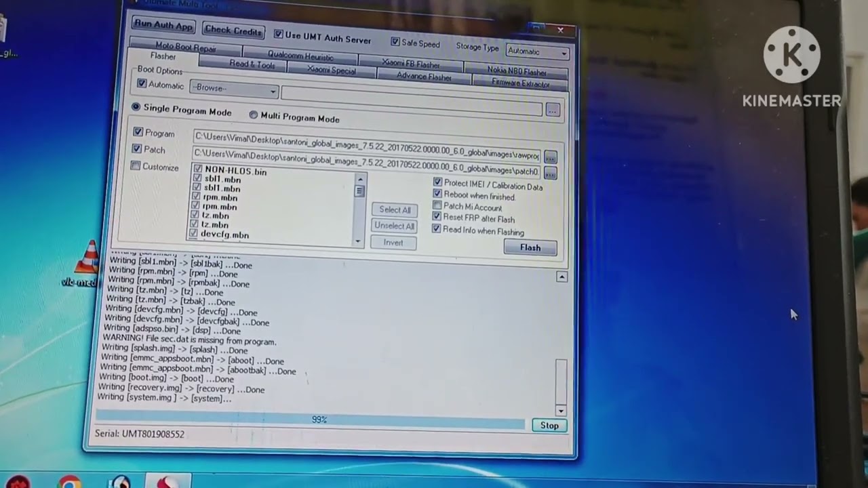Enable the Customize checkbox

(x=136, y=165)
